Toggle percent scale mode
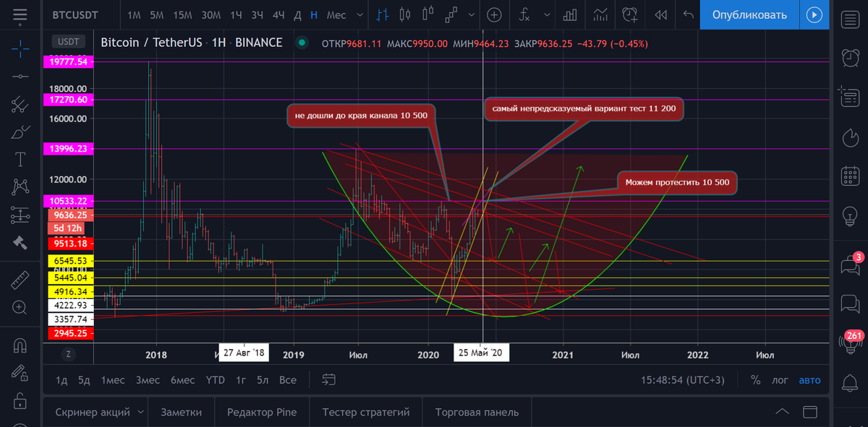 [x=755, y=380]
